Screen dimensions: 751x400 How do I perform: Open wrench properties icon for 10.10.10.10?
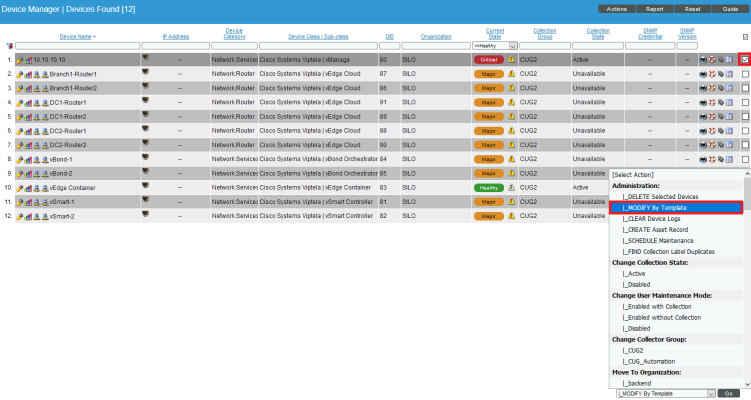point(20,60)
